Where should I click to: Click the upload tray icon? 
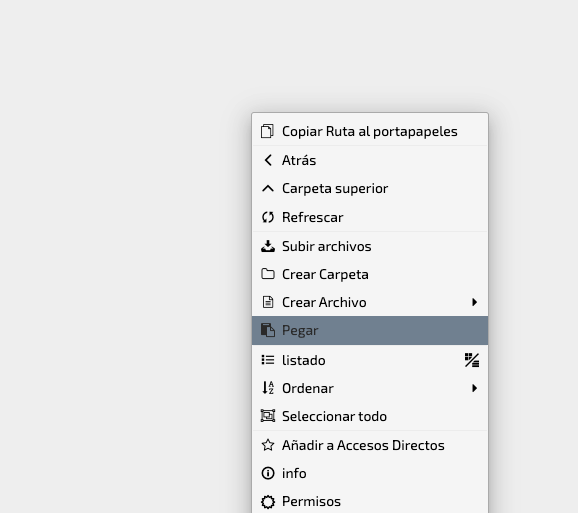[268, 246]
